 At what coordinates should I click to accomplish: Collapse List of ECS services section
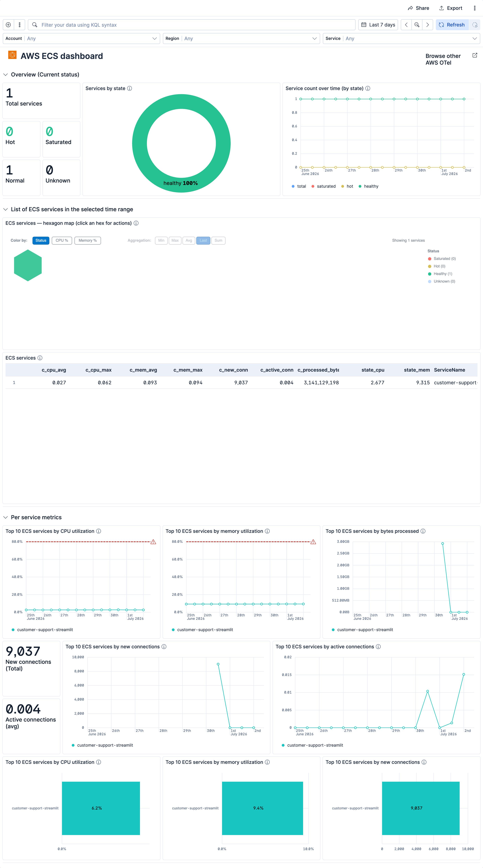point(5,209)
